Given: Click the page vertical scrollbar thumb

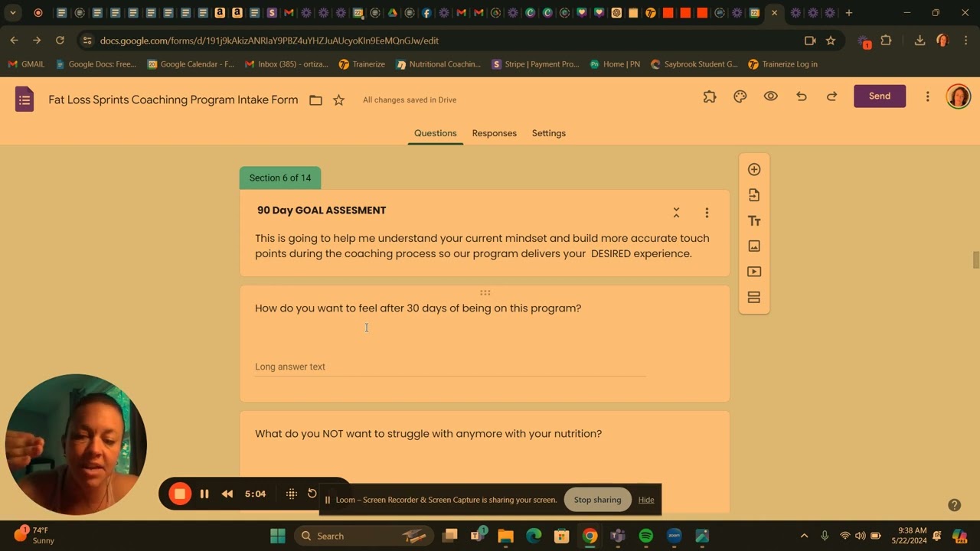Looking at the screenshot, I should (x=975, y=259).
